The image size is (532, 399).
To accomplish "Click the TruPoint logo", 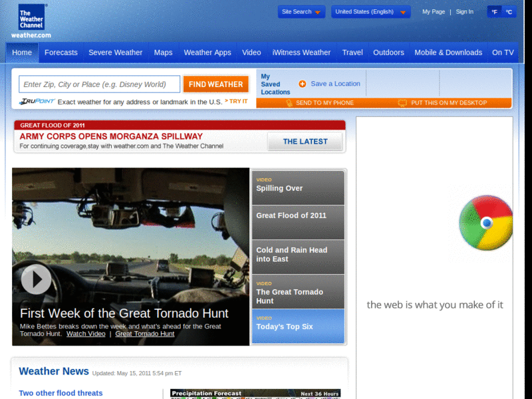I will [37, 102].
